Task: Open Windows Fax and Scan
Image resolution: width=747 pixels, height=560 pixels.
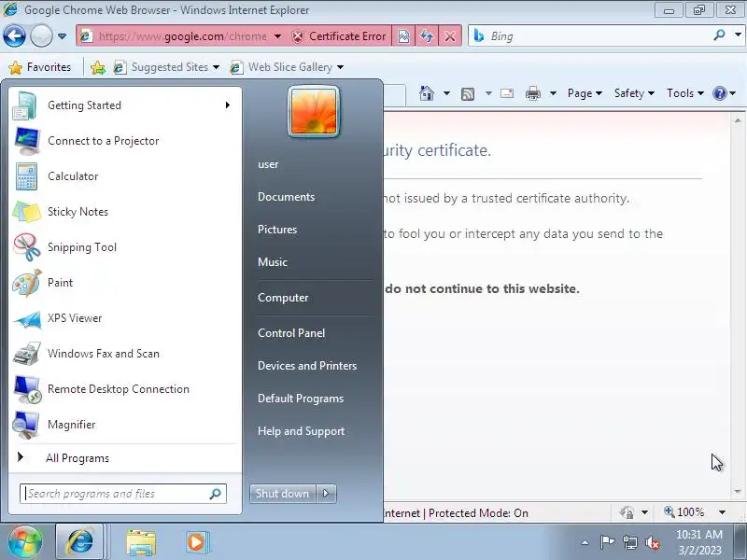Action: click(125, 354)
